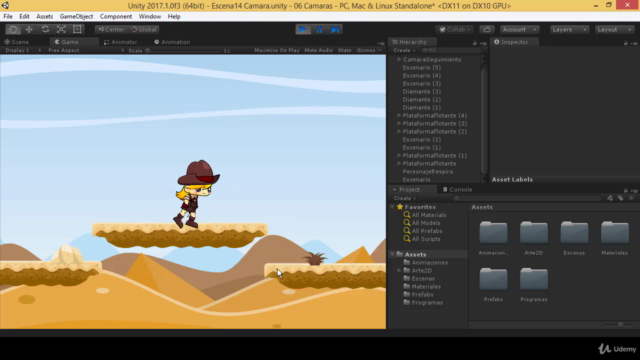
Task: Open the Collab dropdown
Action: coord(455,29)
